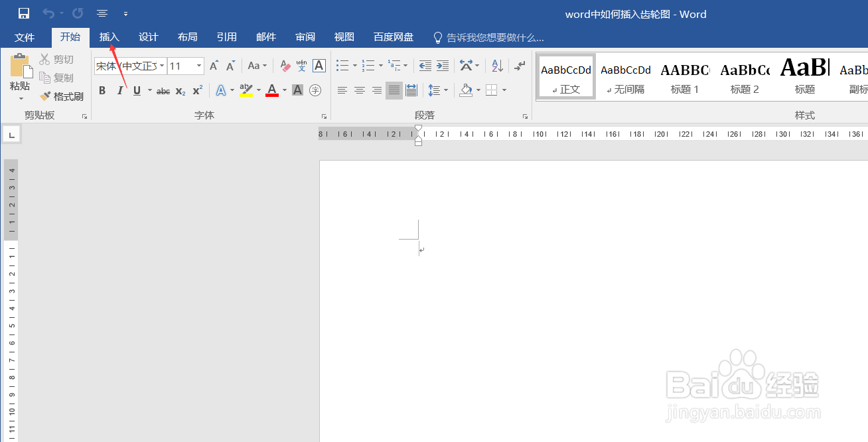Switch to the 设计 tab
The width and height of the screenshot is (868, 442).
tap(148, 37)
